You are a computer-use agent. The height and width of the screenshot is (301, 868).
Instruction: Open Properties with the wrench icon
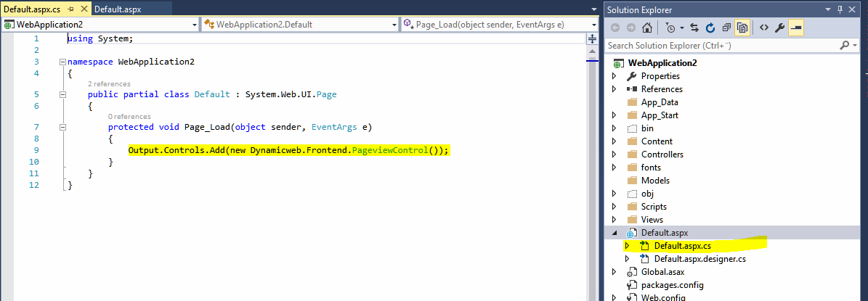(x=780, y=28)
